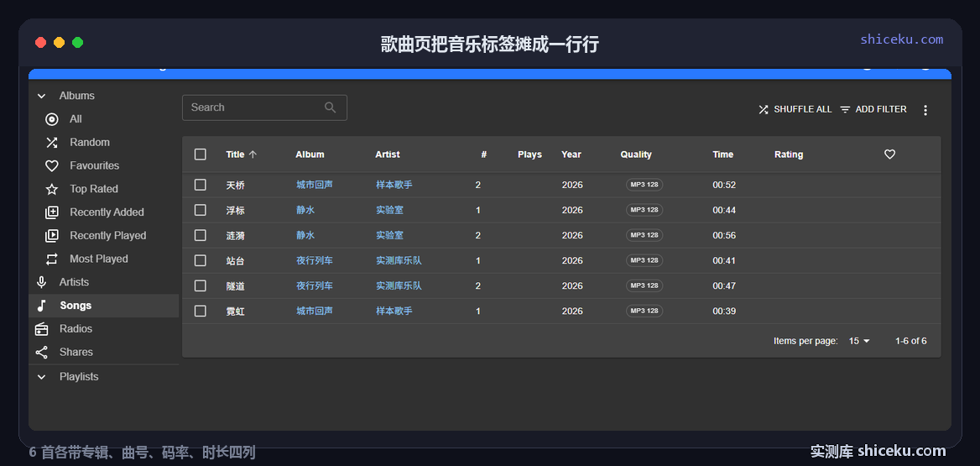Click the Recently Added library icon
Screen dimensions: 980x466
[52, 212]
